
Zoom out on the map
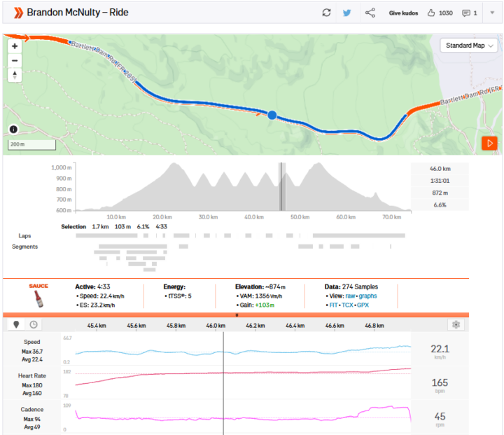click(15, 60)
